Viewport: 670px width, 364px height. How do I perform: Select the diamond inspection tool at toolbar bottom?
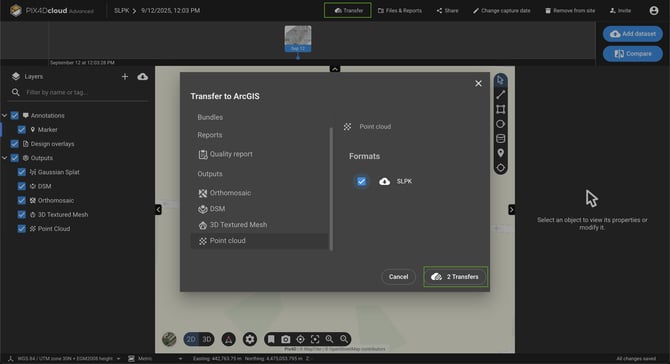pyautogui.click(x=500, y=167)
